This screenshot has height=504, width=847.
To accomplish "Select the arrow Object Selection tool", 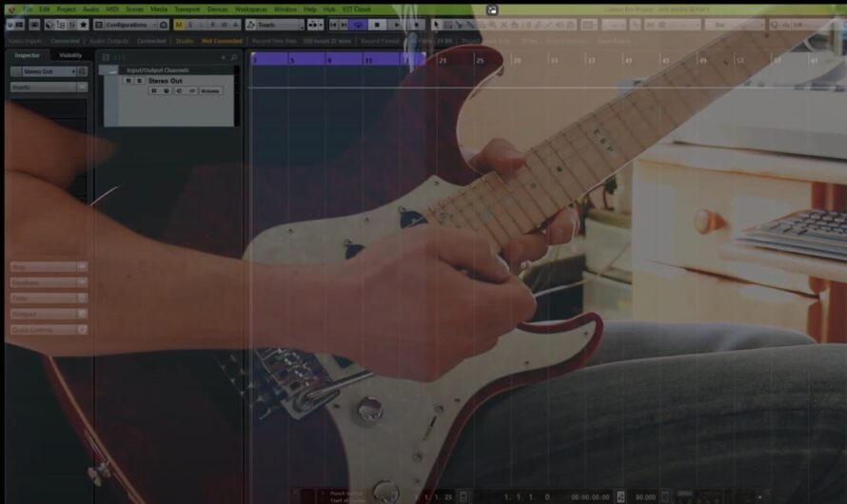I will pyautogui.click(x=437, y=25).
